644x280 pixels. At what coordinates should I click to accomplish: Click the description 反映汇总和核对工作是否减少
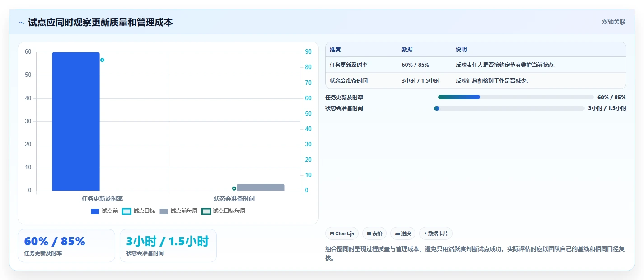click(492, 80)
